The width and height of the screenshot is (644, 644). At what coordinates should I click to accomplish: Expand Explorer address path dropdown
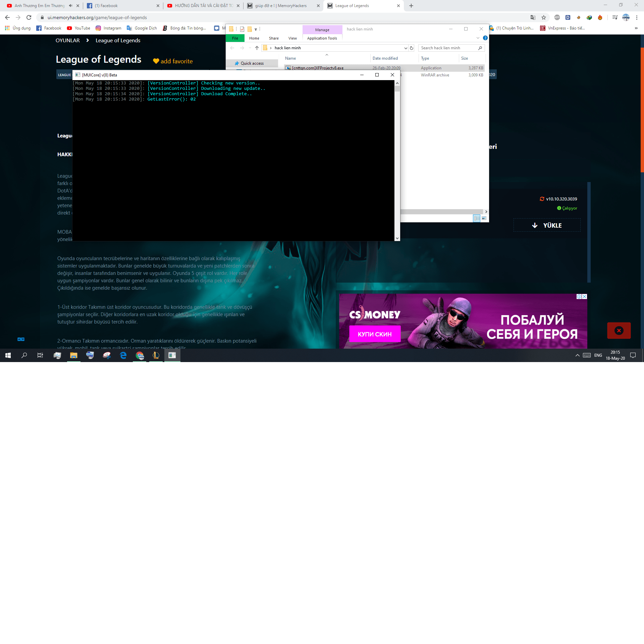point(406,48)
